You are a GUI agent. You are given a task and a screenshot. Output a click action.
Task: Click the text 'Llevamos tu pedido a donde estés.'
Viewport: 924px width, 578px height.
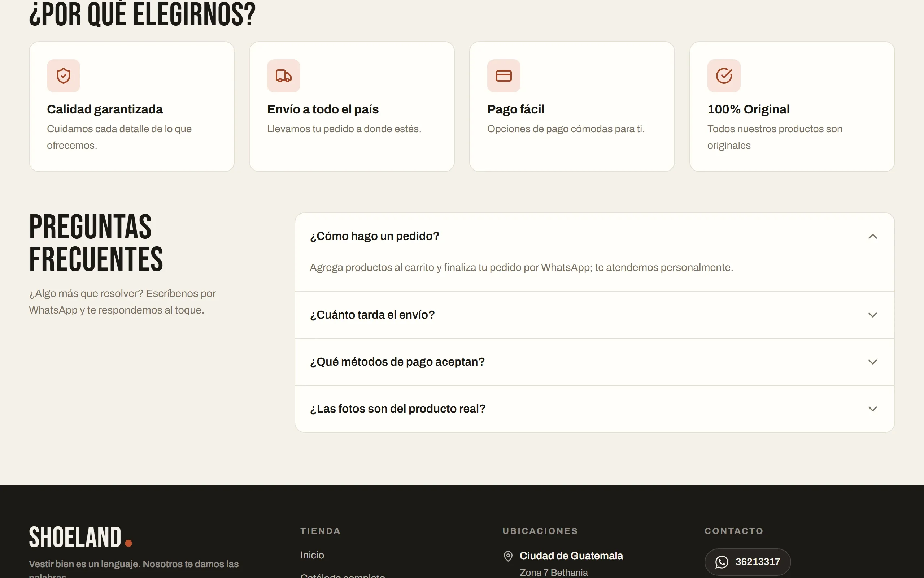[x=344, y=129]
